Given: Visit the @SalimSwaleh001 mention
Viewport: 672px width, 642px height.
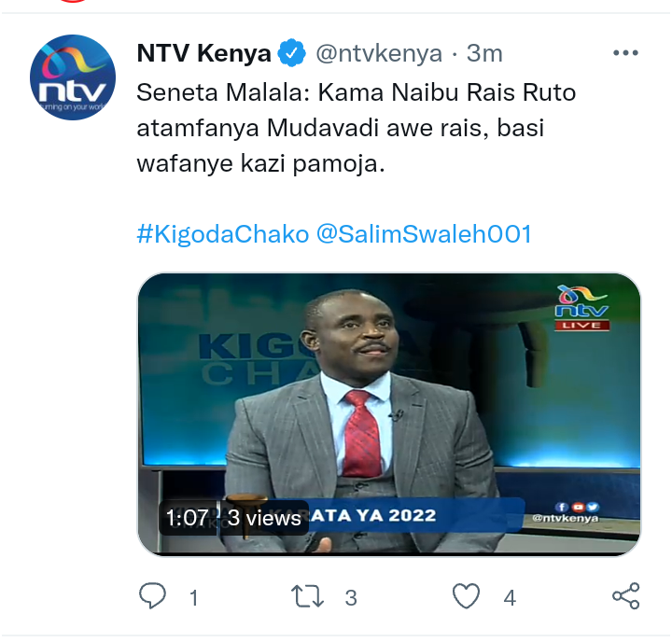Looking at the screenshot, I should [424, 234].
